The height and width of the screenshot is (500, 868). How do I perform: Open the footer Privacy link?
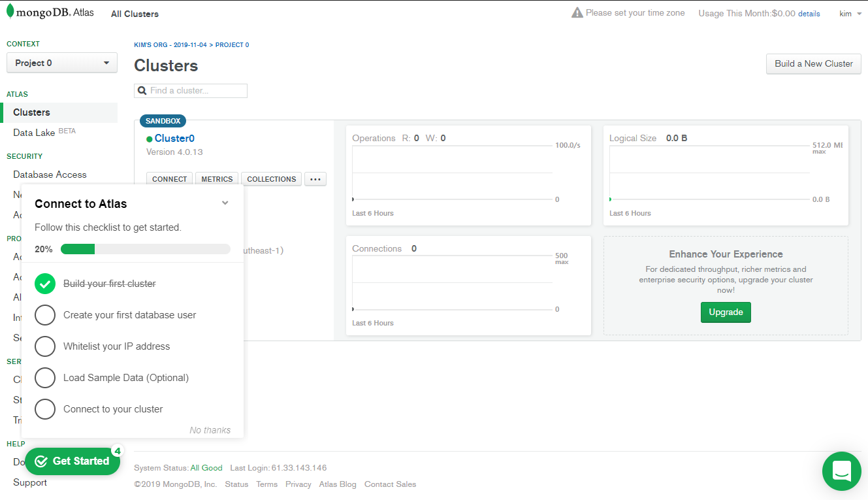tap(298, 484)
